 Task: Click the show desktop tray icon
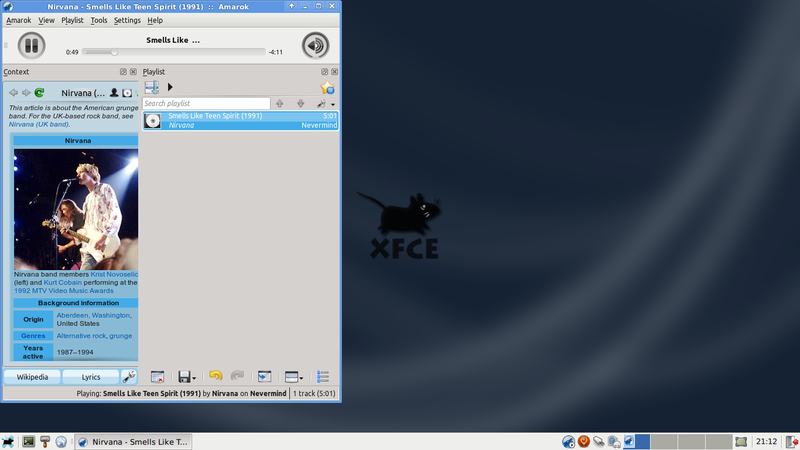pyautogui.click(x=741, y=442)
